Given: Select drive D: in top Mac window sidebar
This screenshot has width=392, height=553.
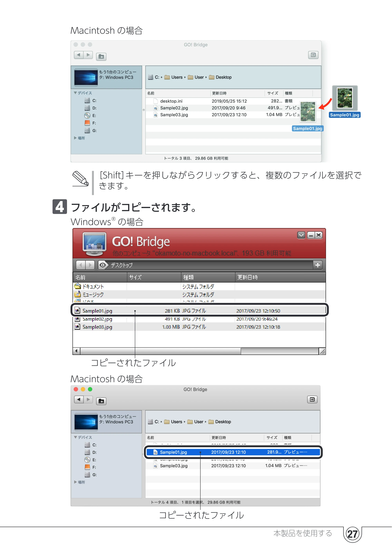Looking at the screenshot, I should point(91,108).
